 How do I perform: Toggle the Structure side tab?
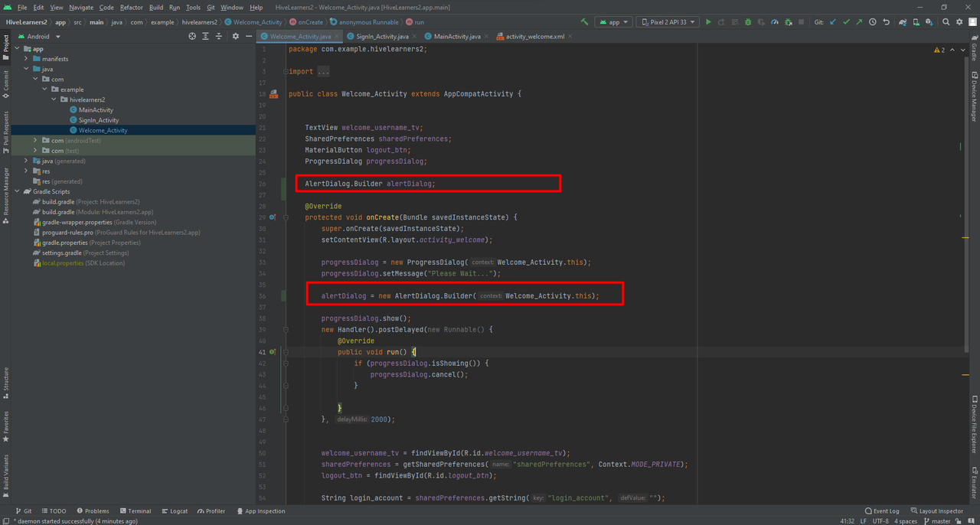pos(5,383)
